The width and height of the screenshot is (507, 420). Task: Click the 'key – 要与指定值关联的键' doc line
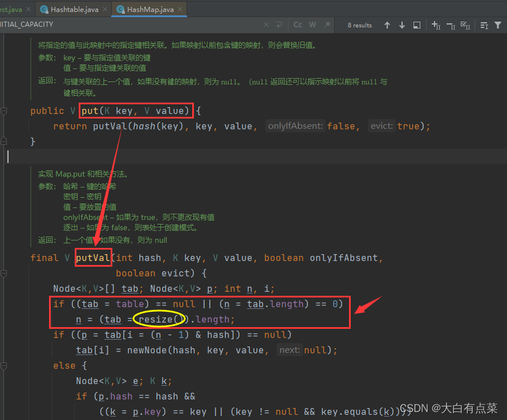coord(107,58)
